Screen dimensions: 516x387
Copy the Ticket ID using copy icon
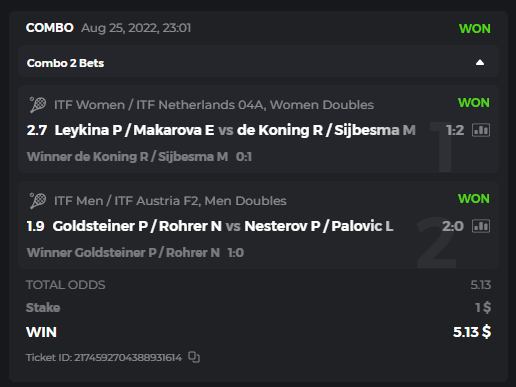[194, 357]
